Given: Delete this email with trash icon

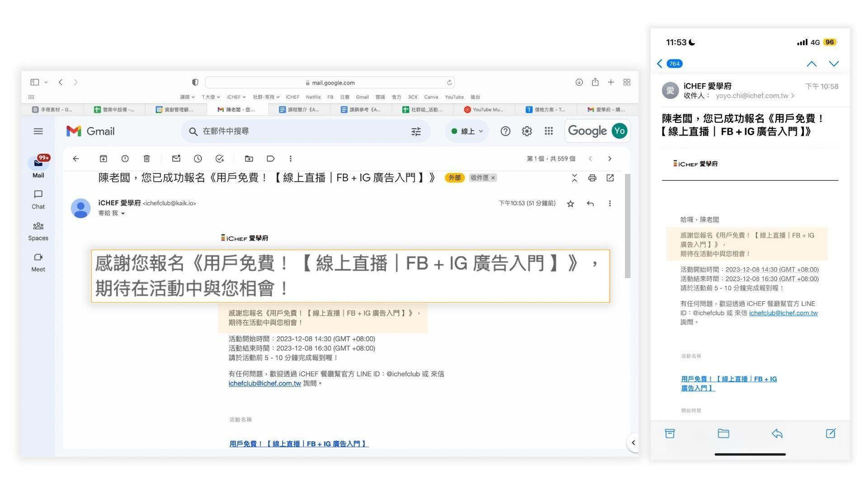Looking at the screenshot, I should [x=146, y=159].
